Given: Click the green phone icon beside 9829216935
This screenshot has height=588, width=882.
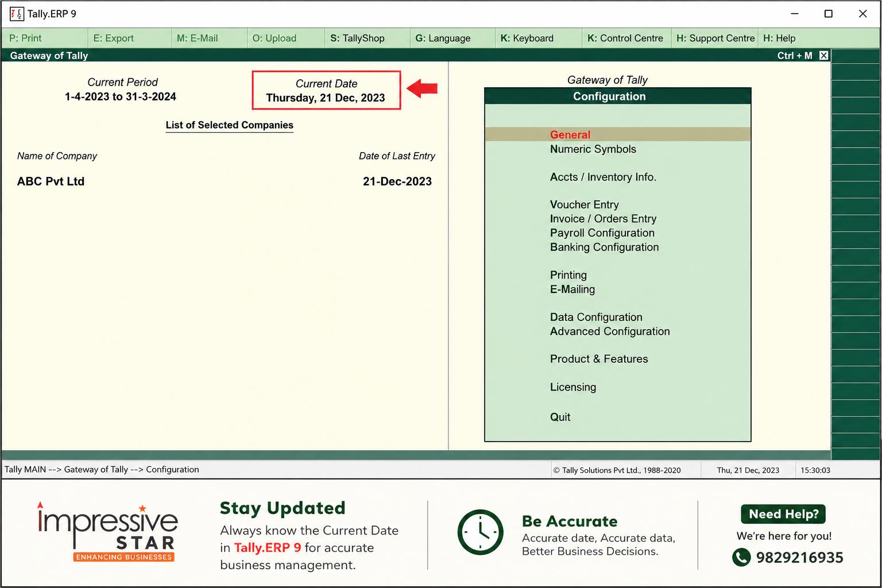Looking at the screenshot, I should pyautogui.click(x=741, y=557).
